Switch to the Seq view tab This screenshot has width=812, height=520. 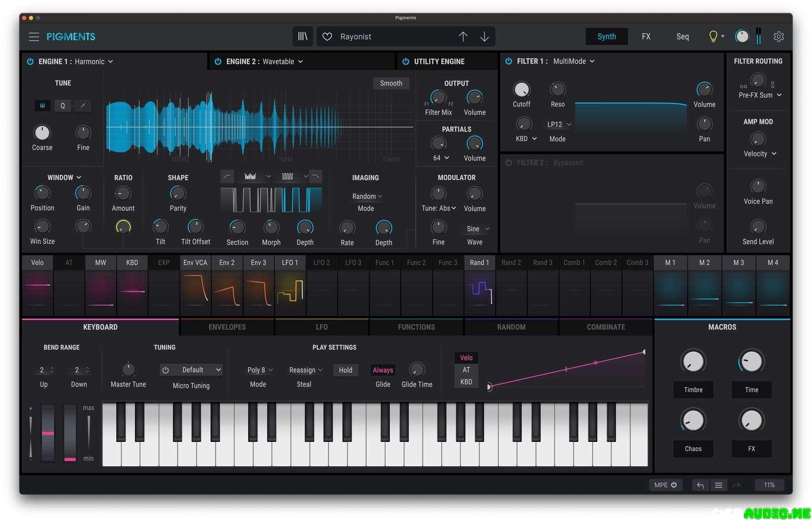pyautogui.click(x=683, y=37)
